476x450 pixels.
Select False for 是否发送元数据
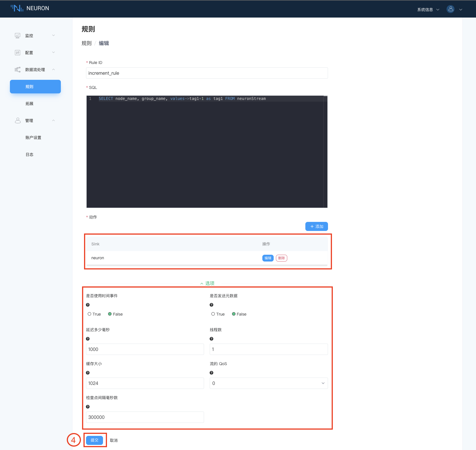[234, 314]
